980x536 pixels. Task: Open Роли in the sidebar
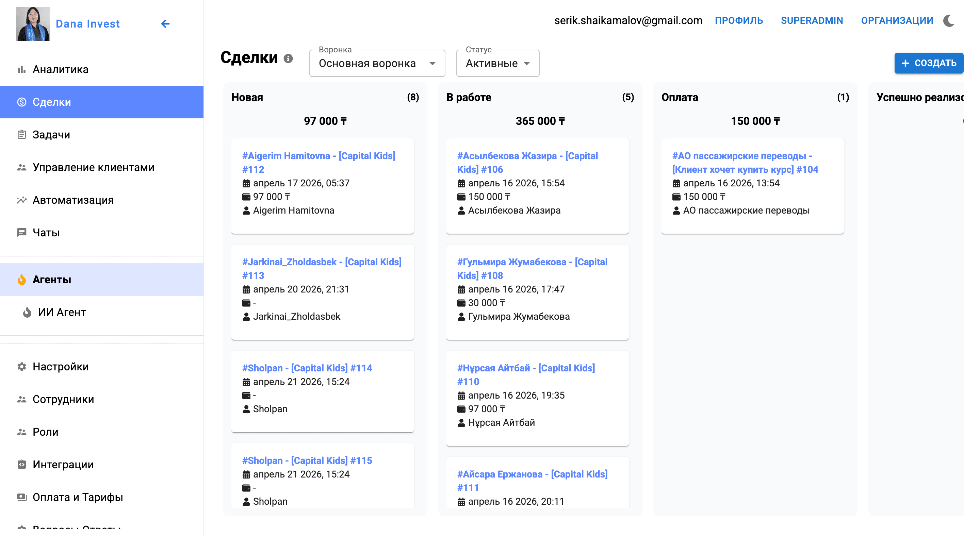102,432
